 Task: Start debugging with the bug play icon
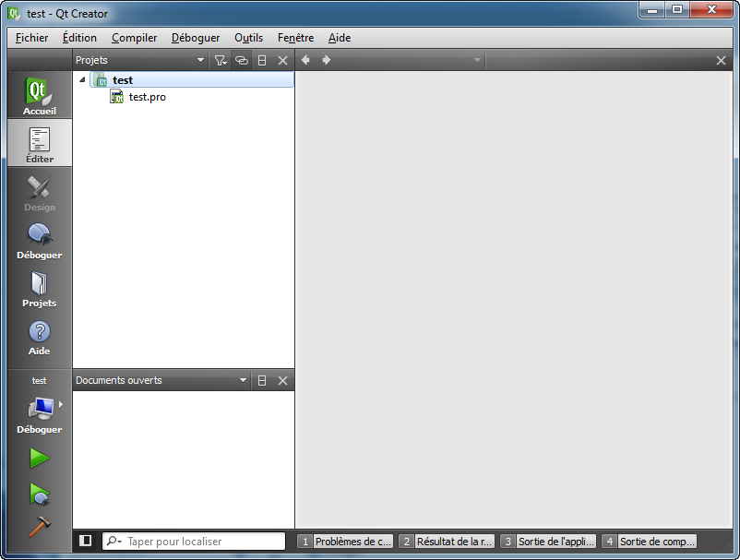pyautogui.click(x=39, y=494)
